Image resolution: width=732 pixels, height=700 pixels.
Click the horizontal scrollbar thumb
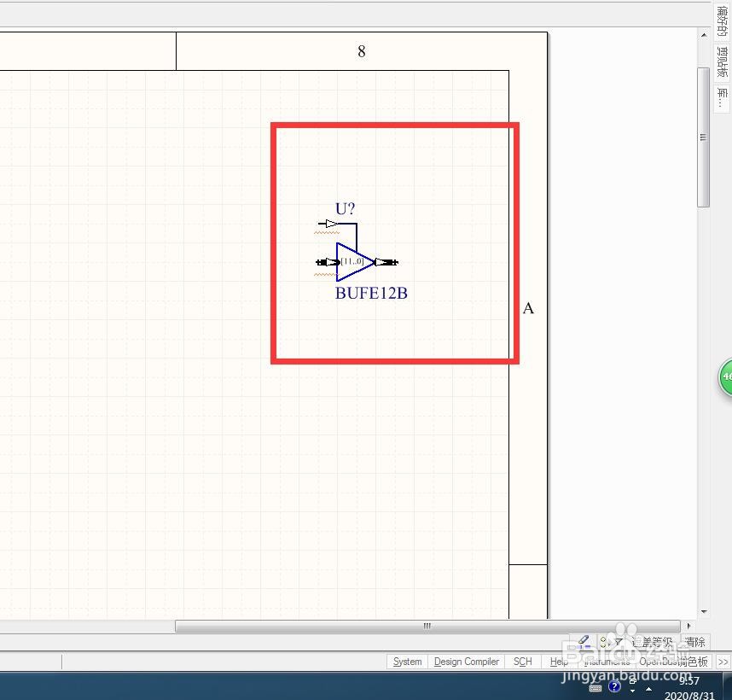427,626
